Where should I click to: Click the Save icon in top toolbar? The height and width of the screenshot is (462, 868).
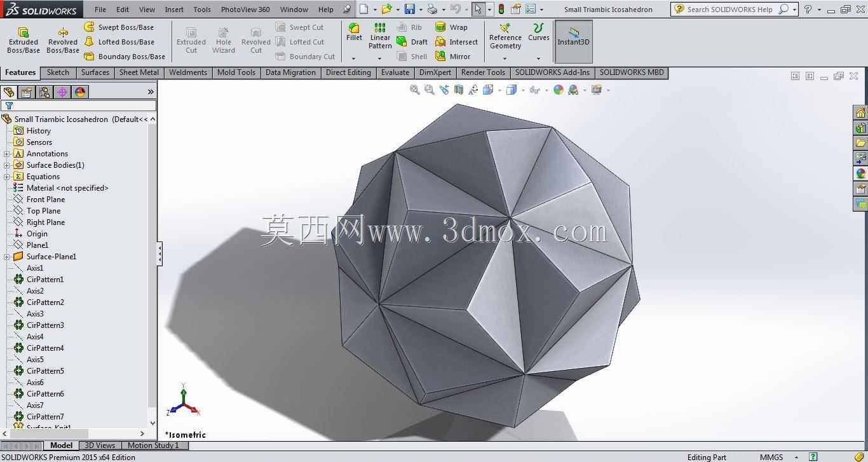tap(410, 9)
